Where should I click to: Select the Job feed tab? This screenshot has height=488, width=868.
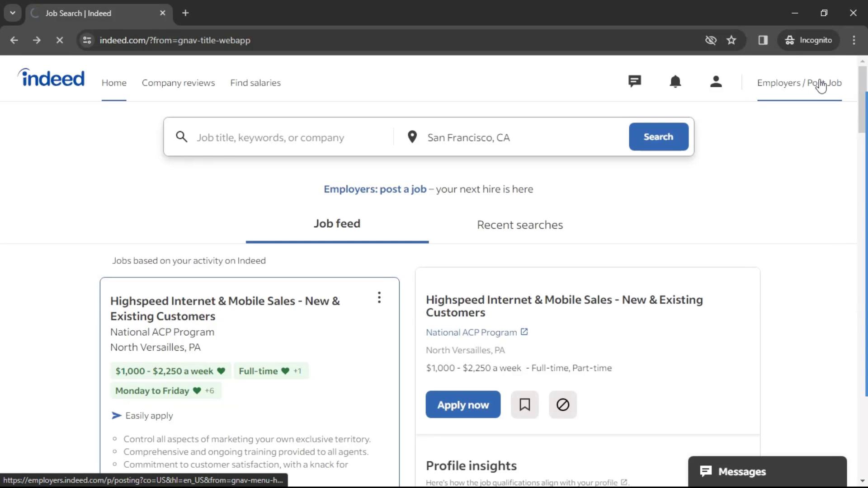(x=337, y=224)
